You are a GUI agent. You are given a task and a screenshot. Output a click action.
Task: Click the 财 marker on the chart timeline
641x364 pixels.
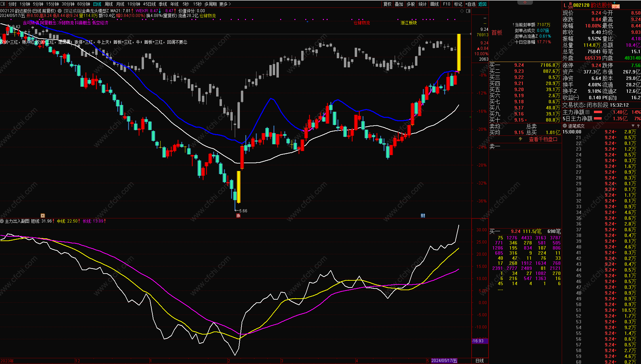[x=423, y=215]
